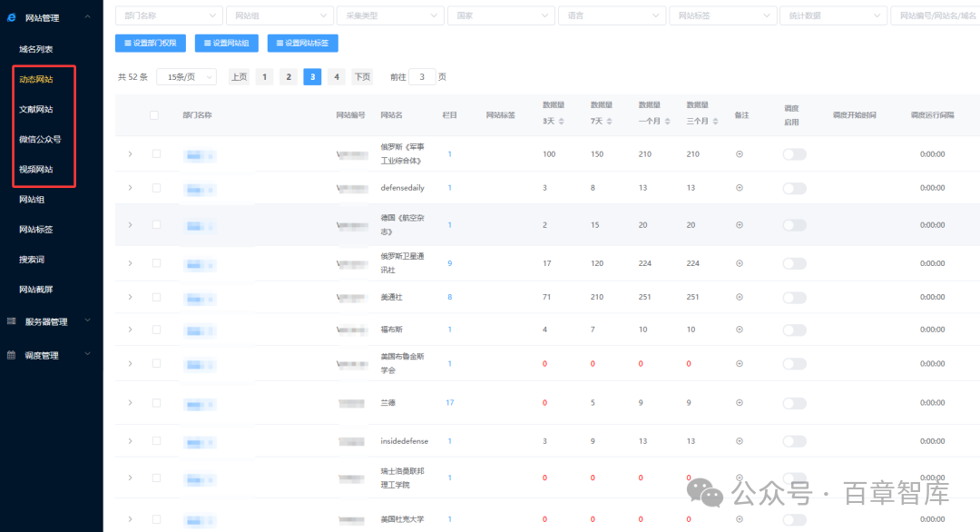Open the 部门名称 filter dropdown
Image resolution: width=980 pixels, height=532 pixels.
pos(169,15)
